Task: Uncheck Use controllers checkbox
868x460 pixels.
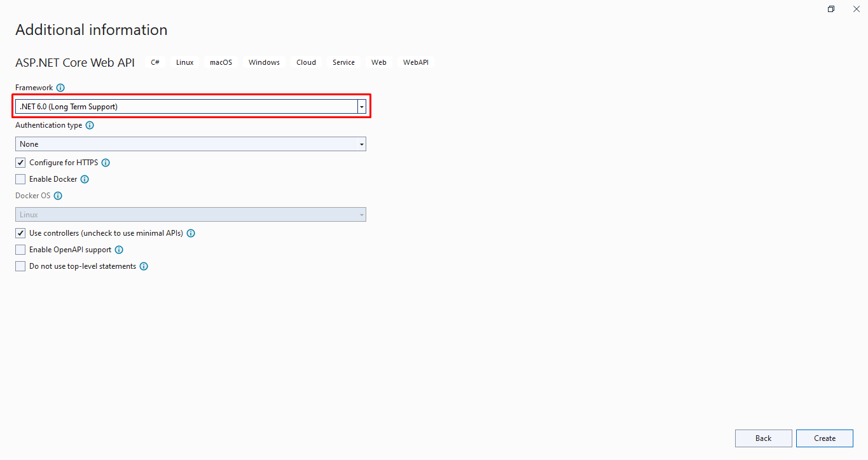Action: point(20,233)
